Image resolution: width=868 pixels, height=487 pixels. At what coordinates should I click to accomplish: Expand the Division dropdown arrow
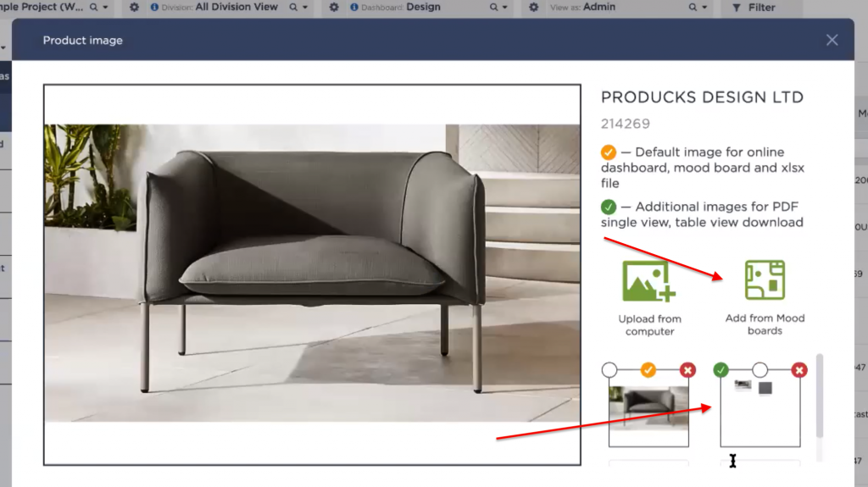pyautogui.click(x=305, y=7)
